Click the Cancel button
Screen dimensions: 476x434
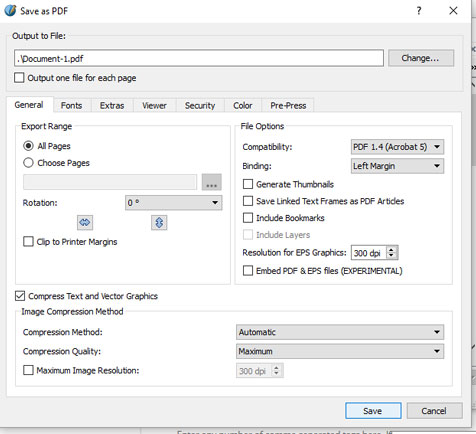click(x=434, y=411)
